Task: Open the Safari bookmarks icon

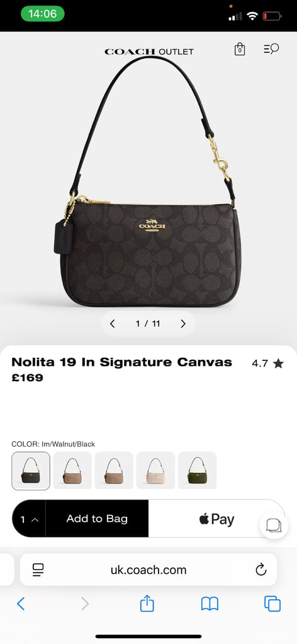Action: point(210,604)
